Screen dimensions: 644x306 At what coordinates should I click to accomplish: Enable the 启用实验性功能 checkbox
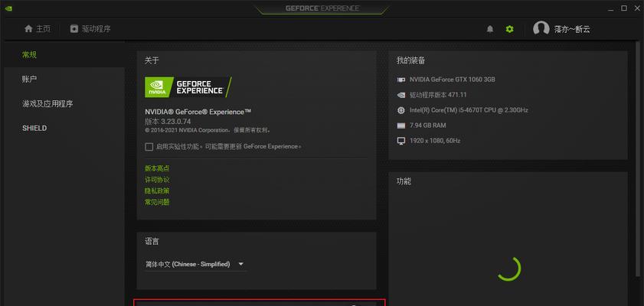[x=149, y=146]
